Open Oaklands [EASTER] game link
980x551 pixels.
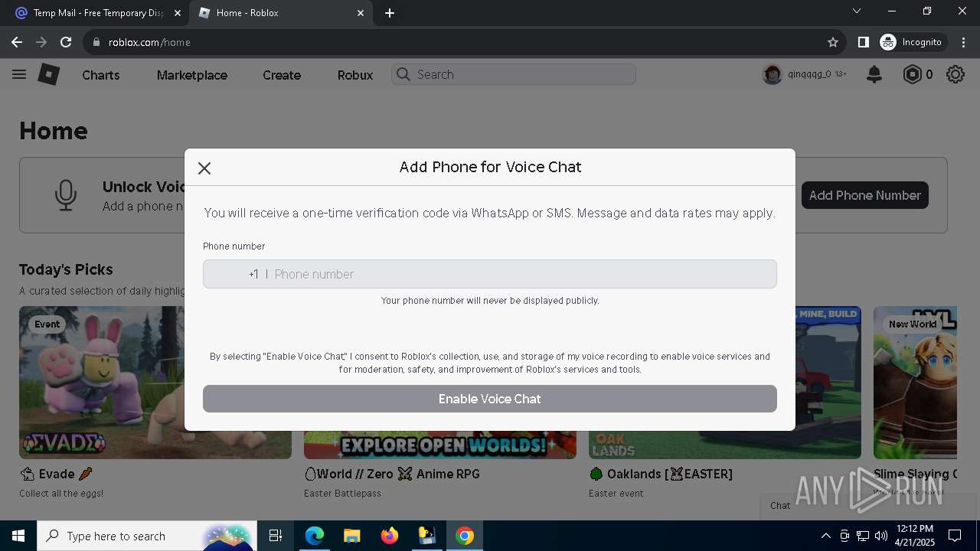661,474
